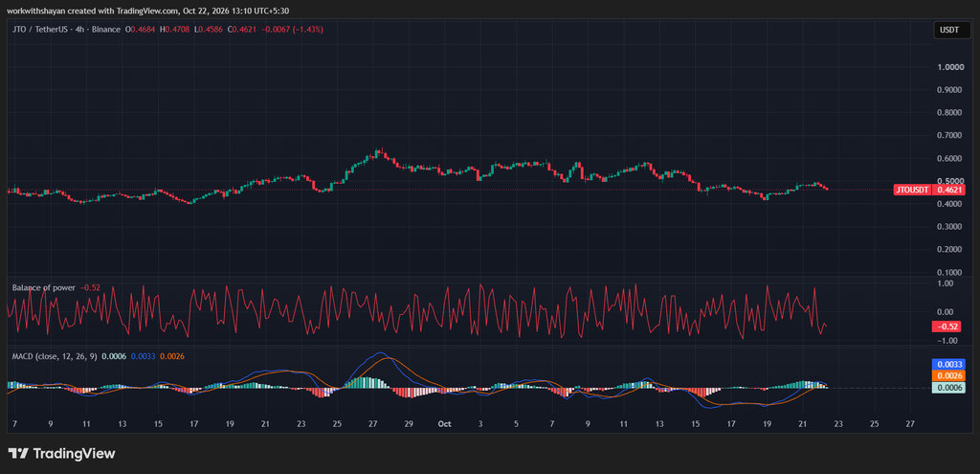Click the 1.0000 price axis label
This screenshot has width=980, height=474.
(x=949, y=67)
